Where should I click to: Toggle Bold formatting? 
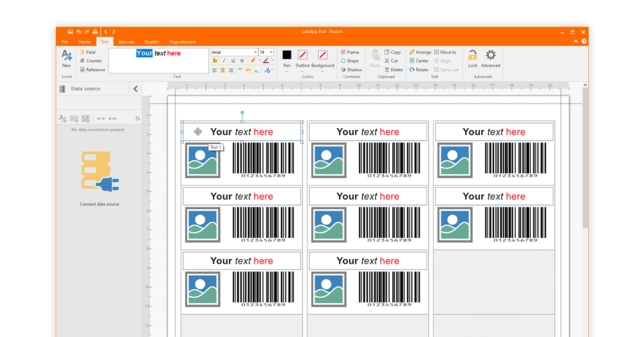(x=215, y=61)
